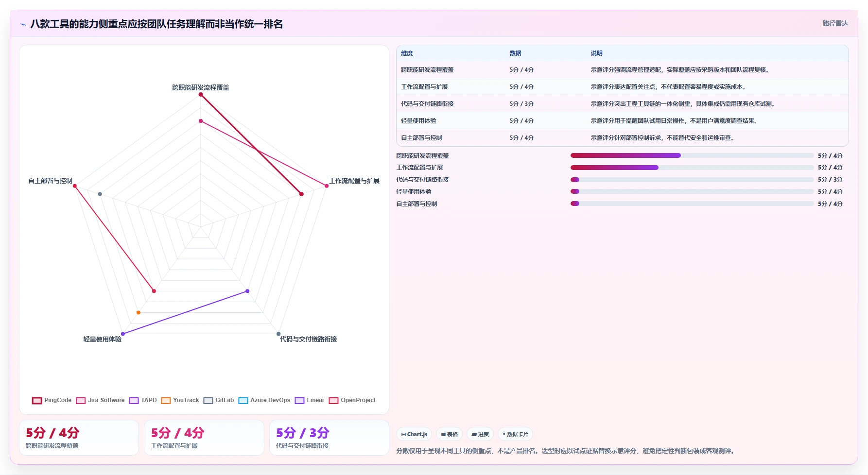This screenshot has height=475, width=868.
Task: Click the 5分 / 3分 value in table
Action: tap(521, 104)
